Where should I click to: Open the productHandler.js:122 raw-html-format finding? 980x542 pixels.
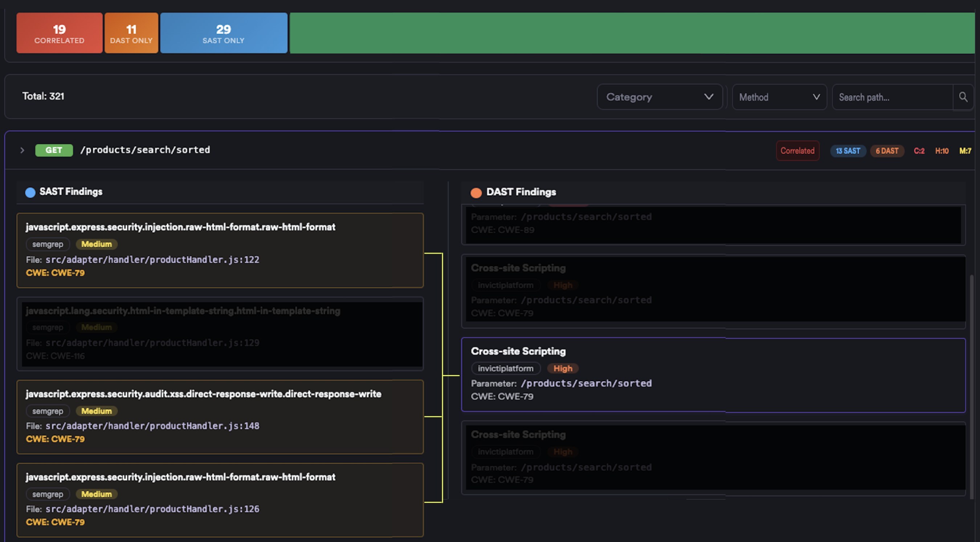click(220, 250)
